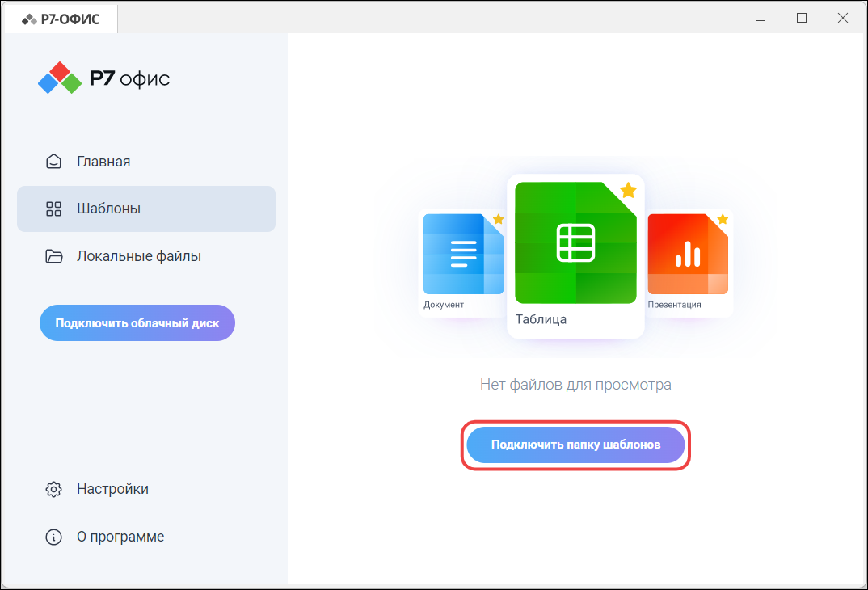The height and width of the screenshot is (590, 868).
Task: Click the Нет файлов для просмотра message
Action: [x=575, y=385]
